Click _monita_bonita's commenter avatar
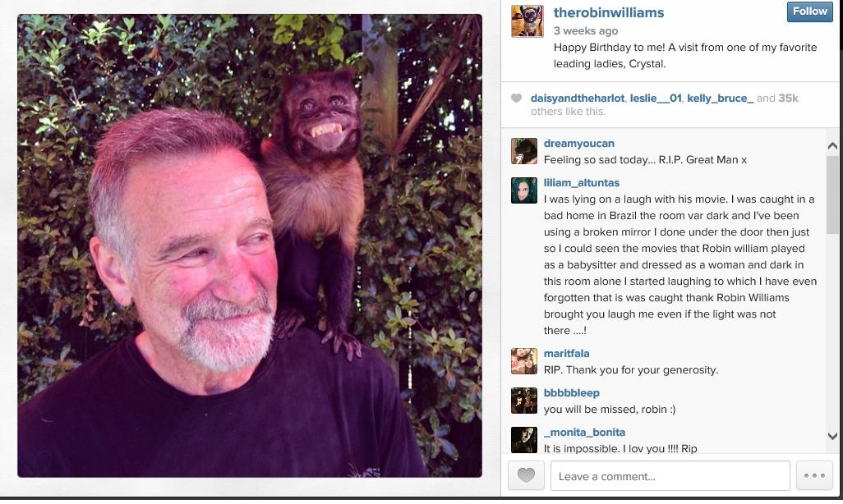843x504 pixels. (524, 440)
